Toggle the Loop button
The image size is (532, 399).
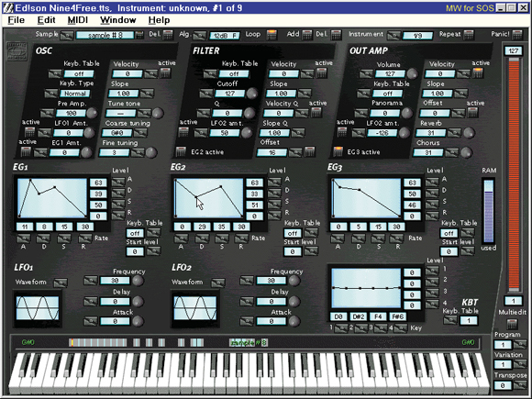272,34
